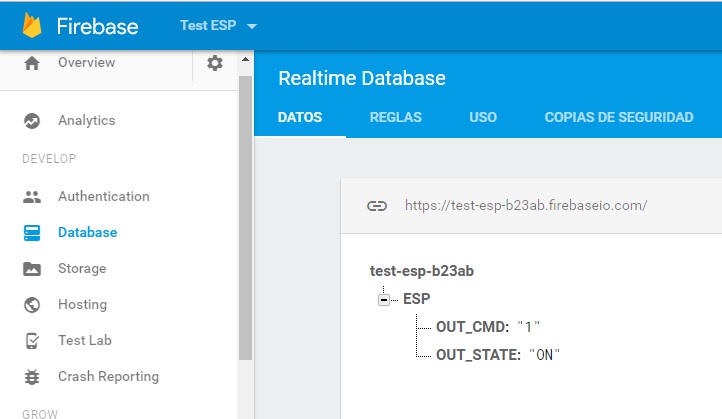Switch to the USO tab
This screenshot has height=419, width=722.
pos(482,117)
